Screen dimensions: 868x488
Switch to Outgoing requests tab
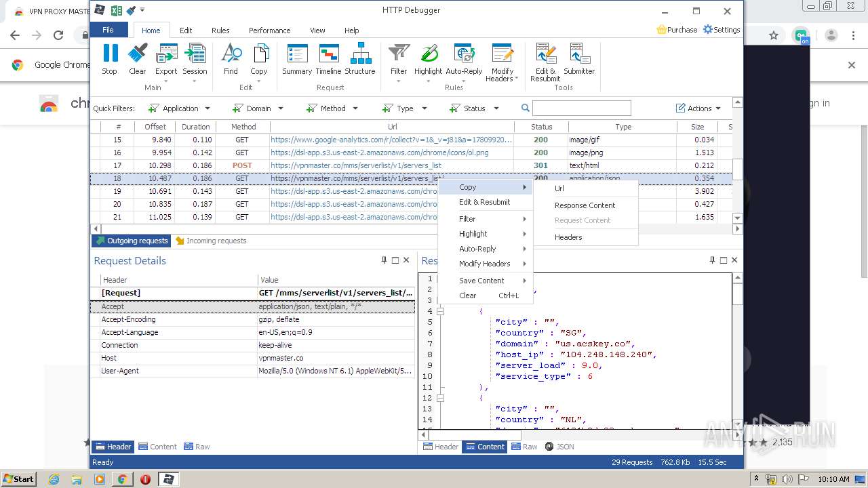pyautogui.click(x=132, y=241)
